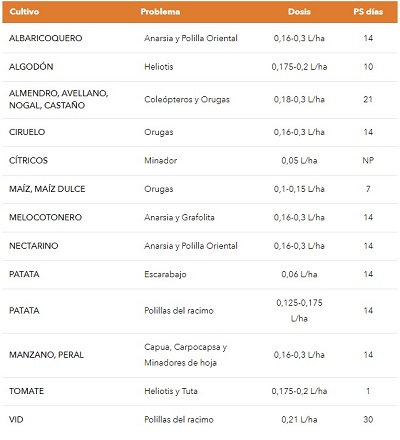Select the Capua, Carpocapsa y Minadores cell
Screen dimensions: 400x440
(185, 355)
